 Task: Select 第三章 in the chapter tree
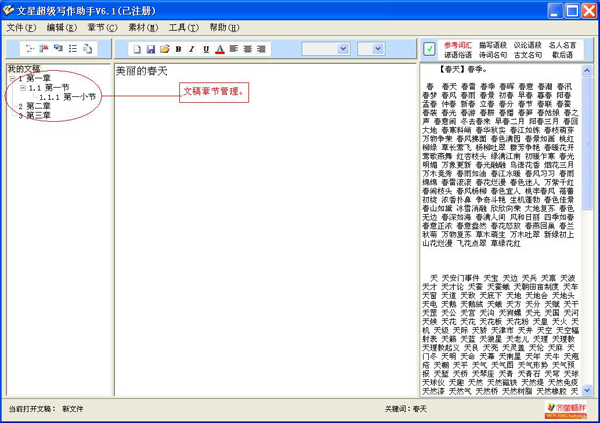coord(38,115)
